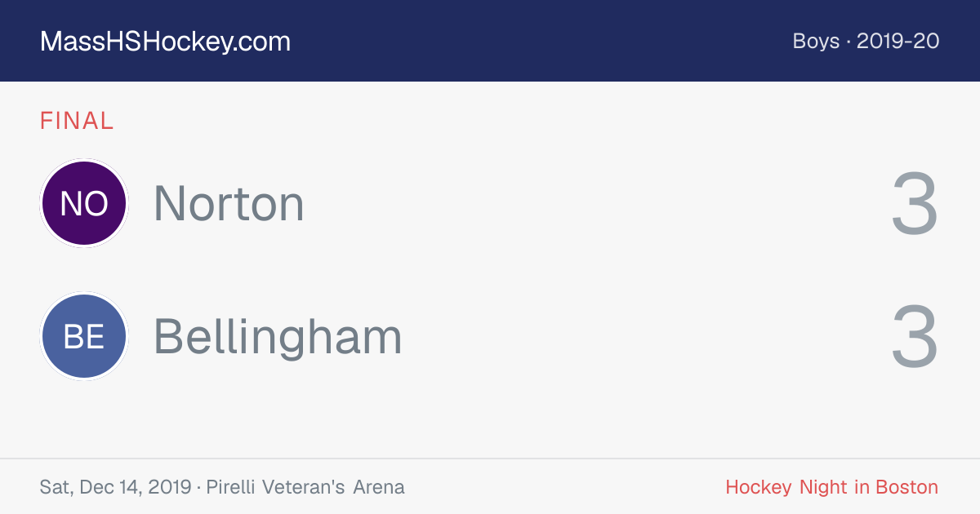This screenshot has height=514, width=980.
Task: Click the white NO initials inside purple circle
Action: click(x=83, y=204)
